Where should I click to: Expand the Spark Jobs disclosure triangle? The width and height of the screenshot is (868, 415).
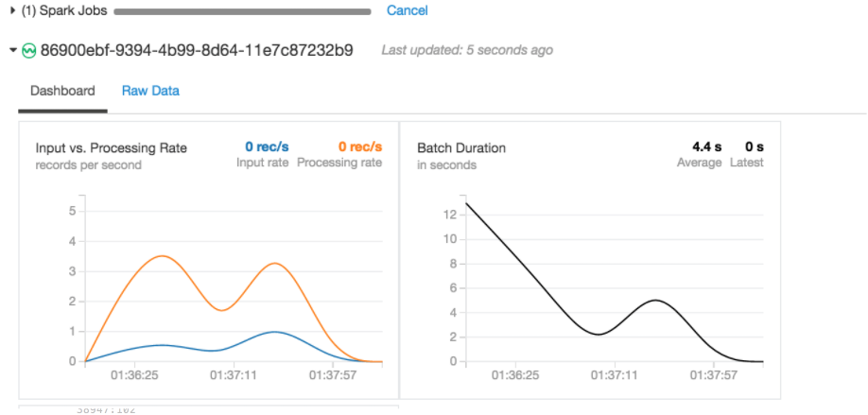point(13,11)
